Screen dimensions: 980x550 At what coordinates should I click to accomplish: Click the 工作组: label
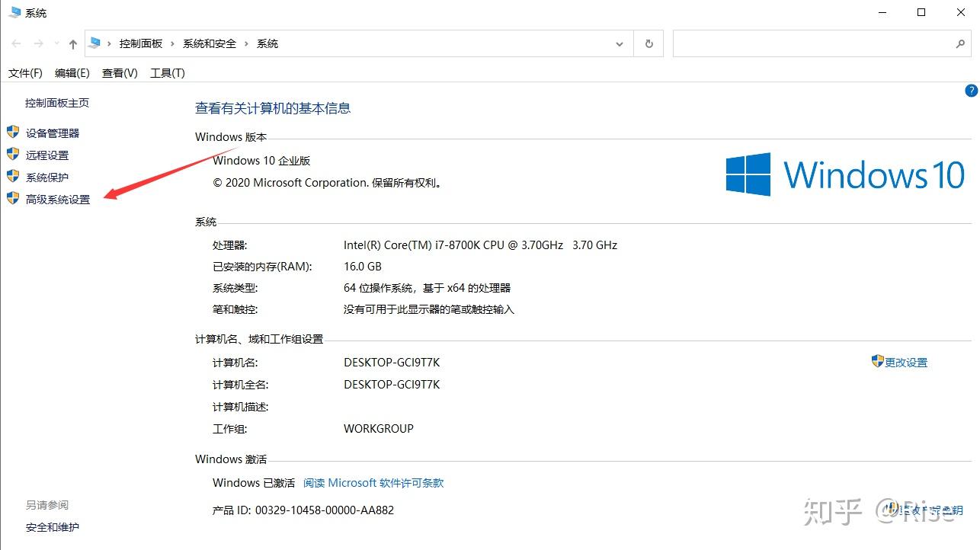click(x=230, y=429)
